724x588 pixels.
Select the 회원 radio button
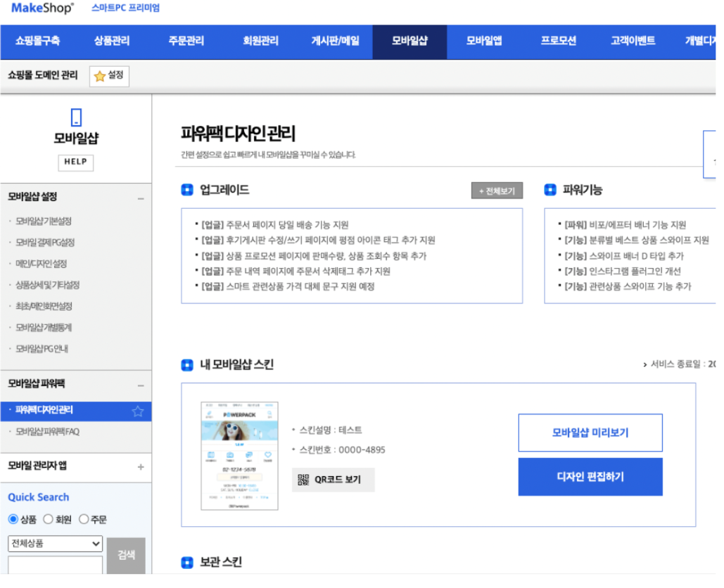(48, 519)
